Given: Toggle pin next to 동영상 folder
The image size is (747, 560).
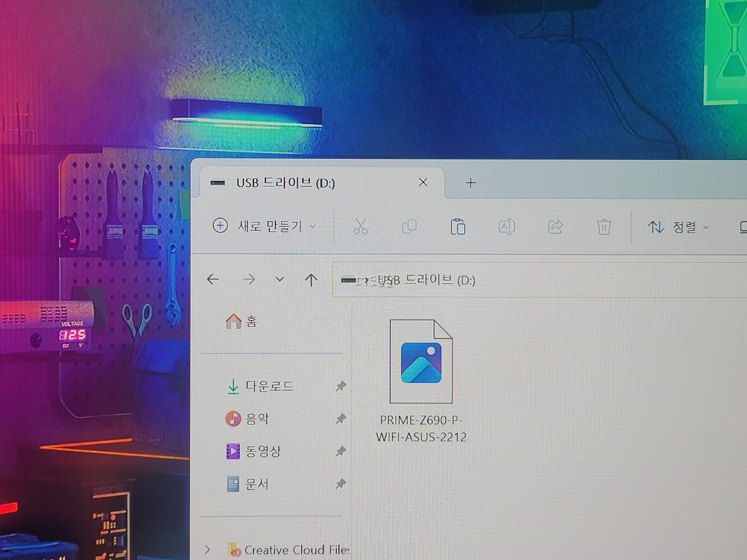Looking at the screenshot, I should tap(341, 451).
